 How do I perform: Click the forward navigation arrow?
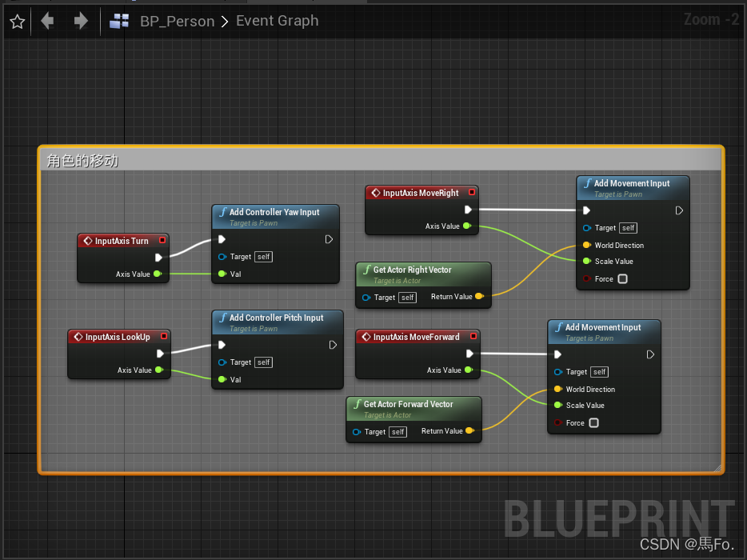point(78,21)
